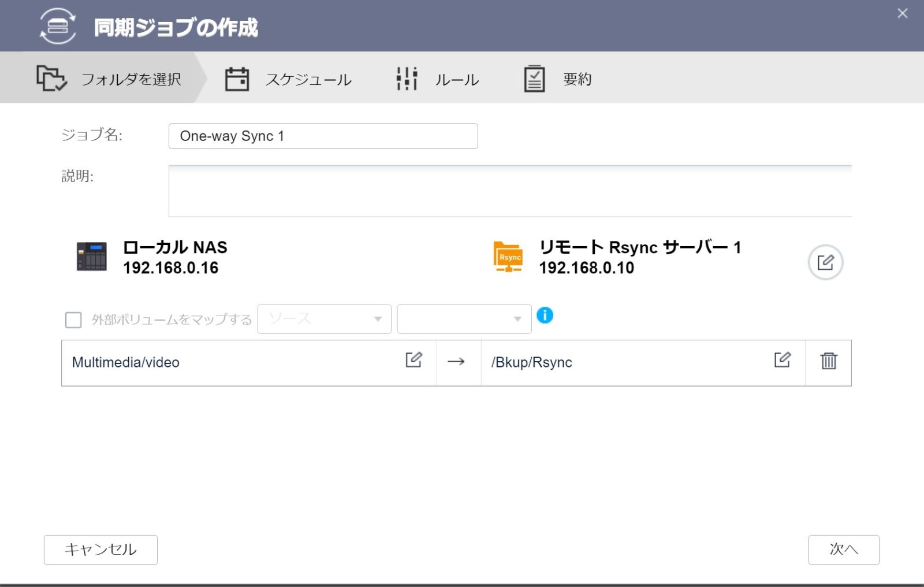
Task: Click the blue info icon
Action: coord(545,315)
